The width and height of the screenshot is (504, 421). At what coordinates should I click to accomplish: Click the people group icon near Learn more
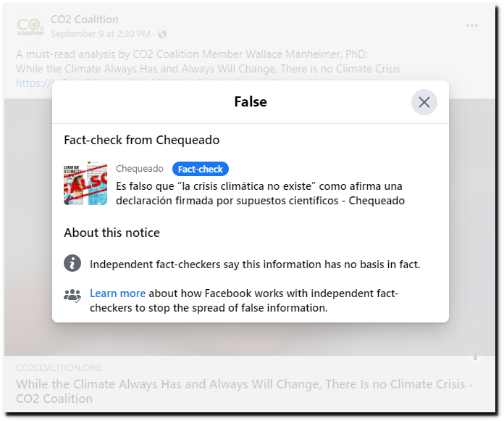[x=72, y=296]
